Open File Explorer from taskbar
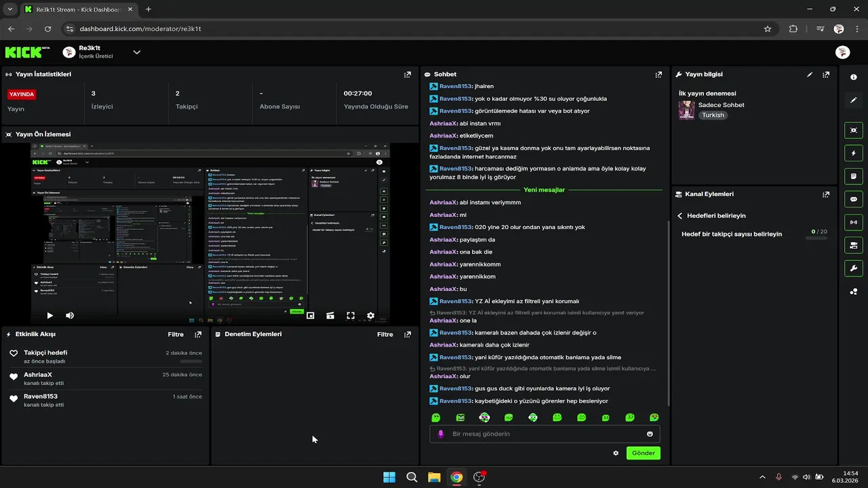The width and height of the screenshot is (868, 488). (434, 477)
